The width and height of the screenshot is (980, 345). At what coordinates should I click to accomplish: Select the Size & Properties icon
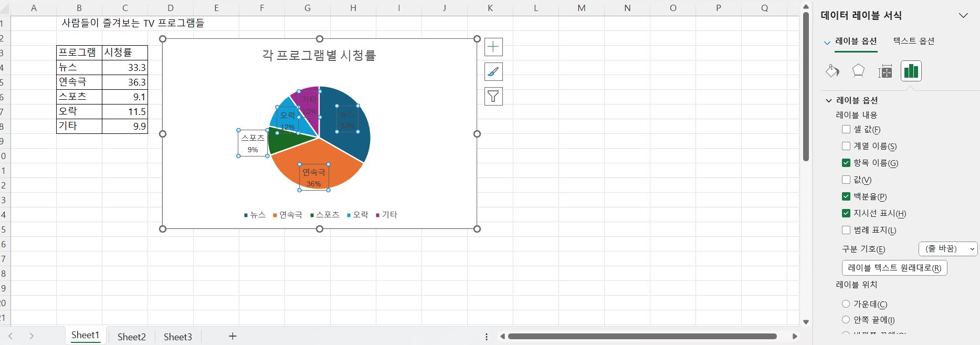[885, 71]
